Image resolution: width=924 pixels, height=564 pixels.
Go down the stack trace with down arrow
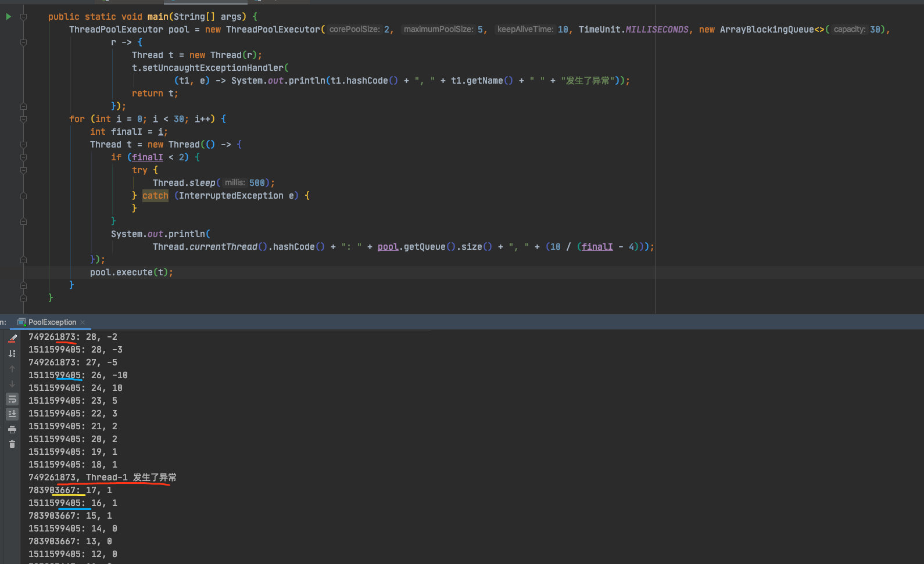pyautogui.click(x=12, y=383)
